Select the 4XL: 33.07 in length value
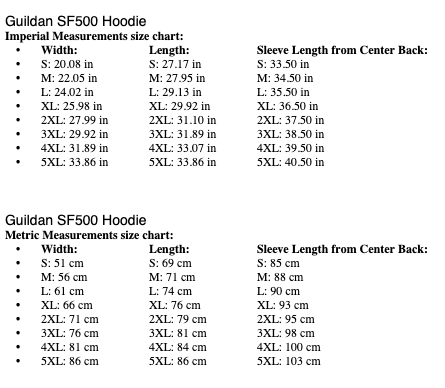This screenshot has width=445, height=388. coord(182,148)
